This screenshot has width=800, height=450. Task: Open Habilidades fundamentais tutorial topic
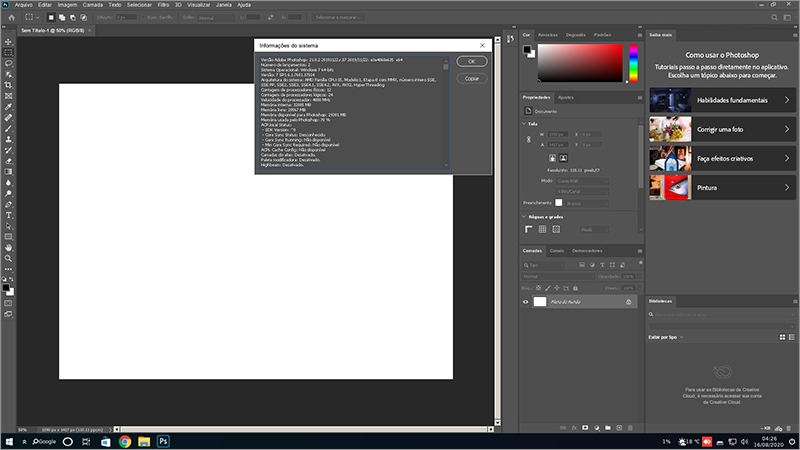point(720,101)
